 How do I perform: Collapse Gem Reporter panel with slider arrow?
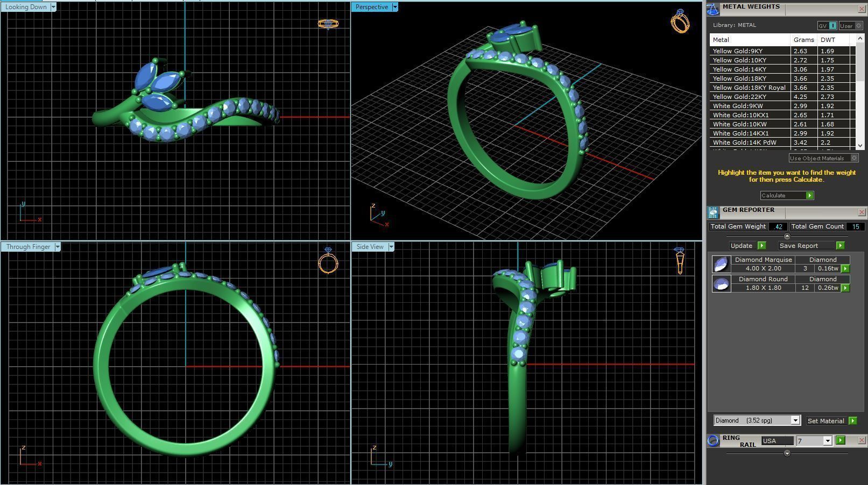point(787,236)
